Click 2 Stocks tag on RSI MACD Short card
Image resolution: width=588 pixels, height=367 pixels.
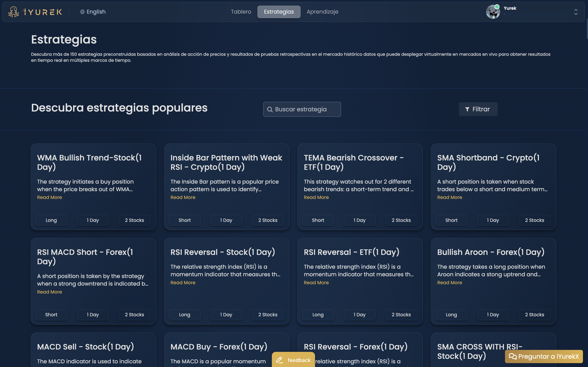[134, 315]
